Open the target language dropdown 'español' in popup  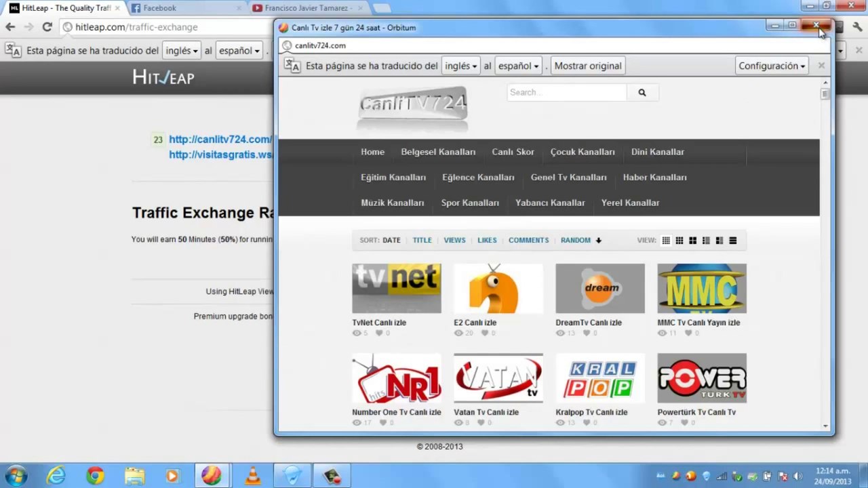(x=519, y=66)
